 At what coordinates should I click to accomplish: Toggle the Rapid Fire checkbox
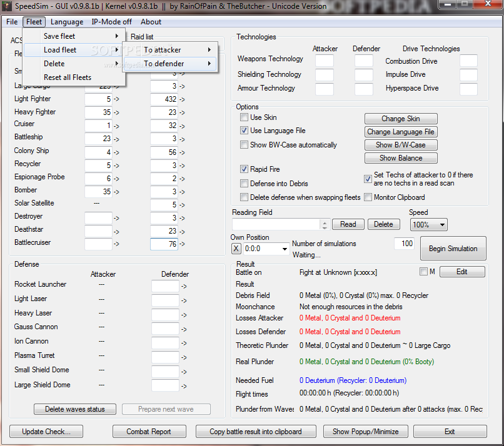pos(244,169)
